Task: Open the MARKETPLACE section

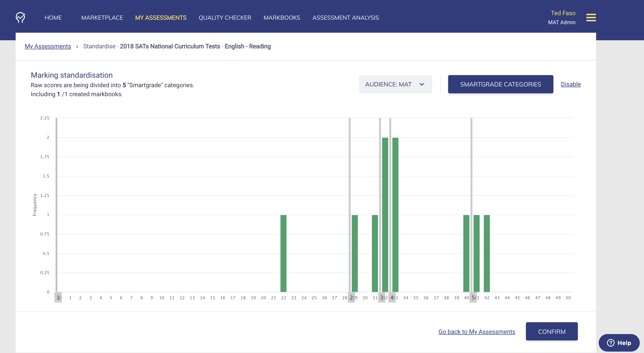Action: click(102, 18)
